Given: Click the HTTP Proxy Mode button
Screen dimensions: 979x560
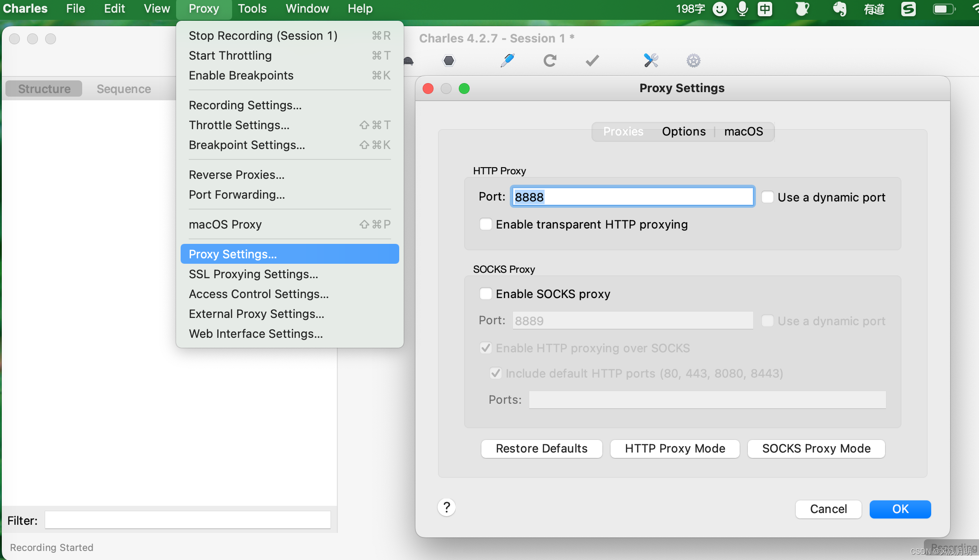Looking at the screenshot, I should point(675,448).
